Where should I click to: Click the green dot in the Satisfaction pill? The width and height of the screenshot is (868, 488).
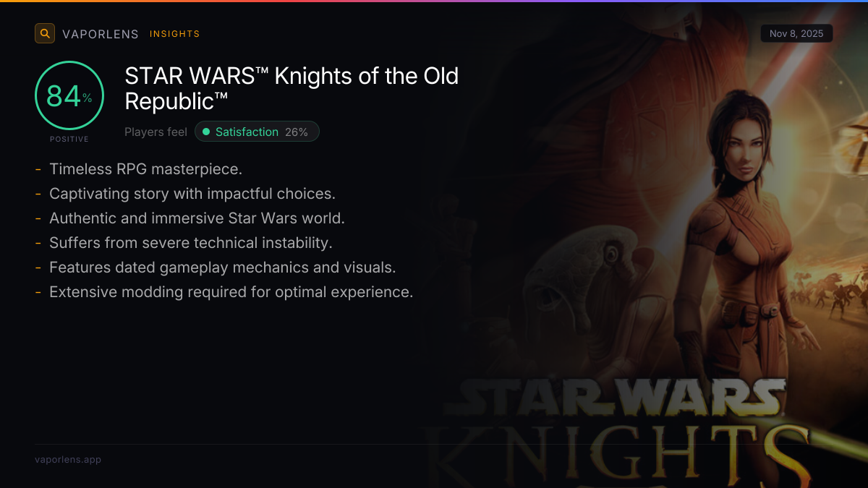[x=206, y=132]
